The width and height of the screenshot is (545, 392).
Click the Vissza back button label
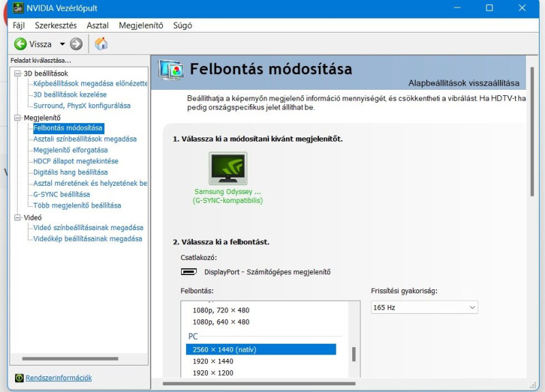click(x=40, y=44)
